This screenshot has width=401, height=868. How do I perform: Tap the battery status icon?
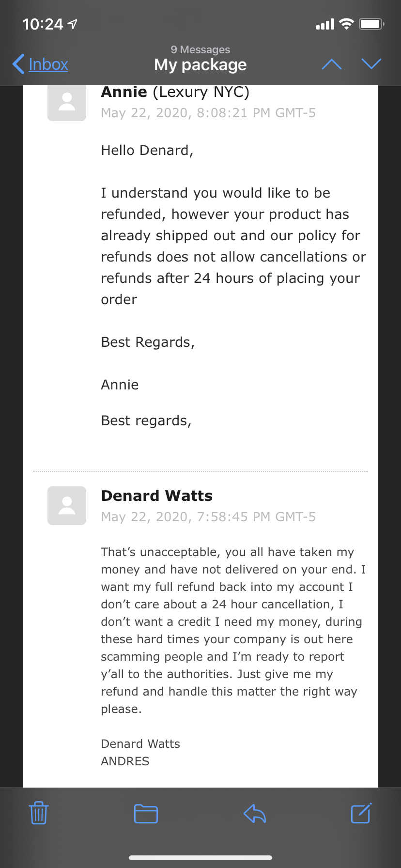click(x=371, y=24)
